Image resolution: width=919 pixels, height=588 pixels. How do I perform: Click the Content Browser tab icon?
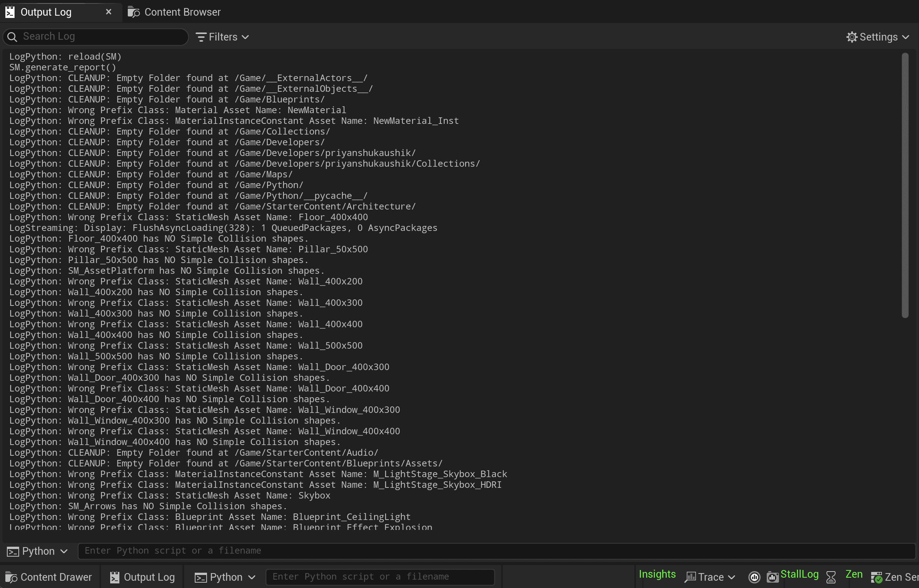click(x=134, y=12)
